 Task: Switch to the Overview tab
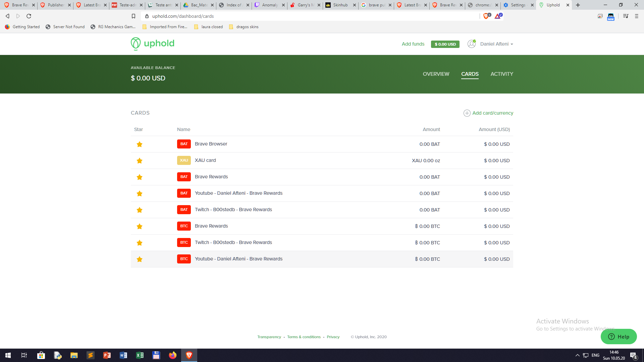(x=436, y=74)
